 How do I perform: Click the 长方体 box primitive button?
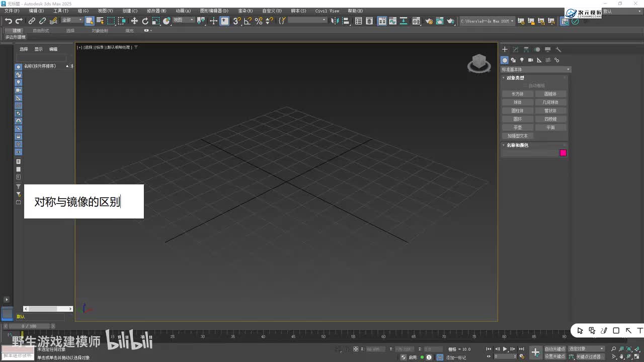tap(517, 94)
